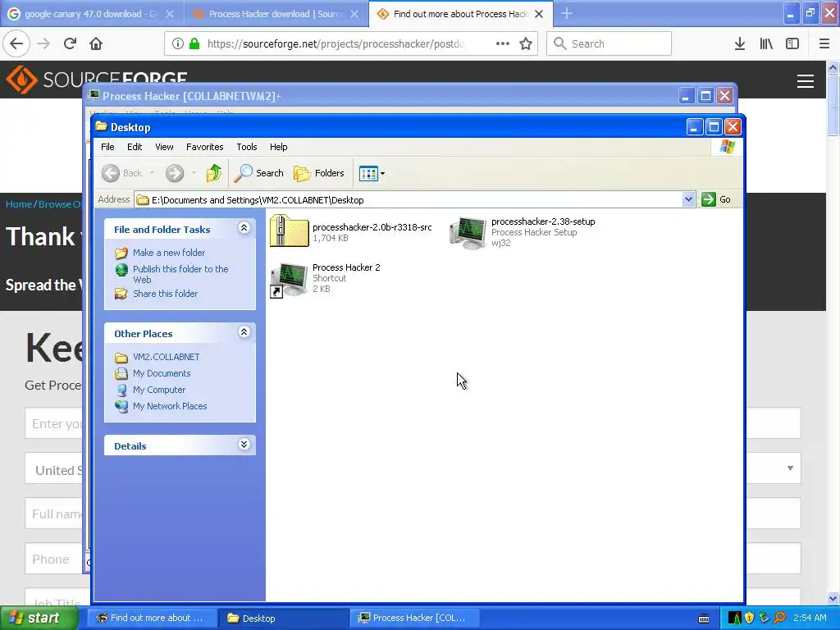Click the Windows Start button
This screenshot has width=840, height=630.
[39, 618]
